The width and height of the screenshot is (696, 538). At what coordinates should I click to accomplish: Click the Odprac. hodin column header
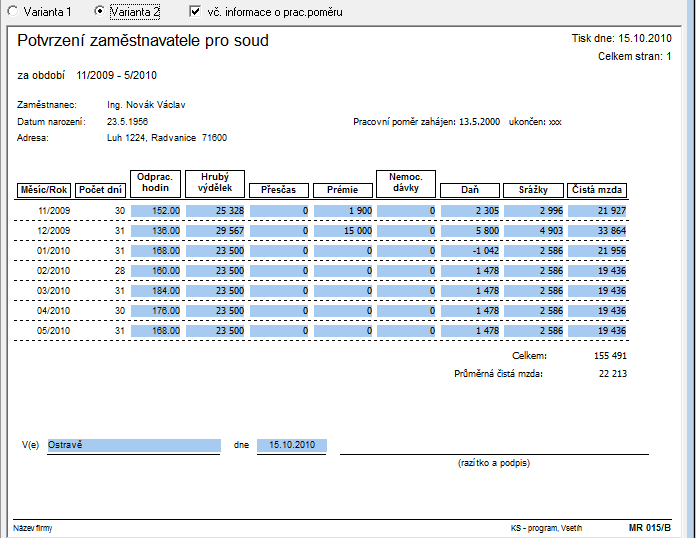155,183
